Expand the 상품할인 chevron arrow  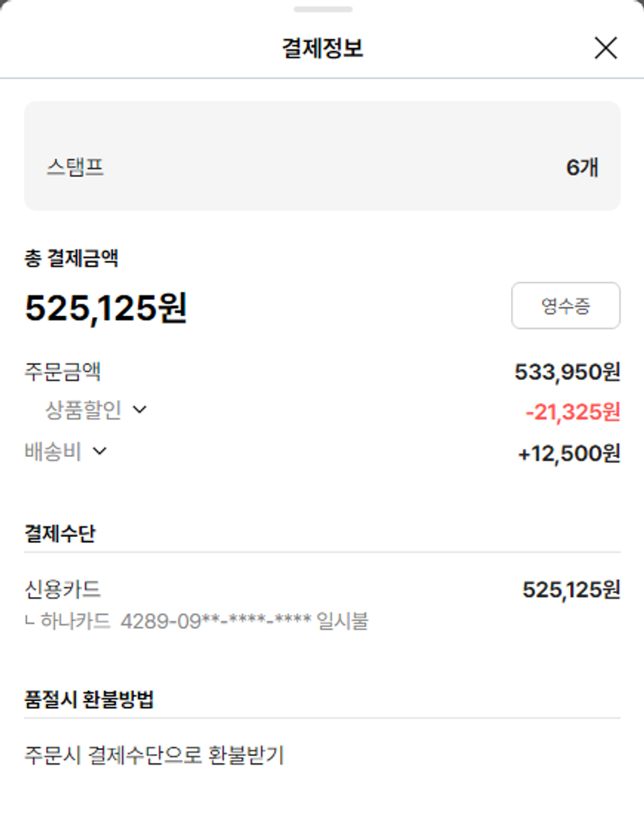click(x=140, y=411)
